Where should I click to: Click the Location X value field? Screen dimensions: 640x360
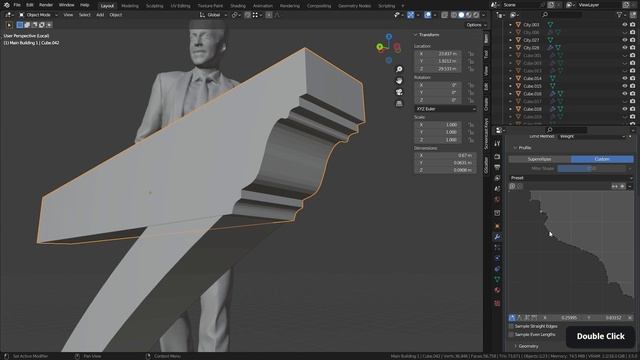[438, 53]
